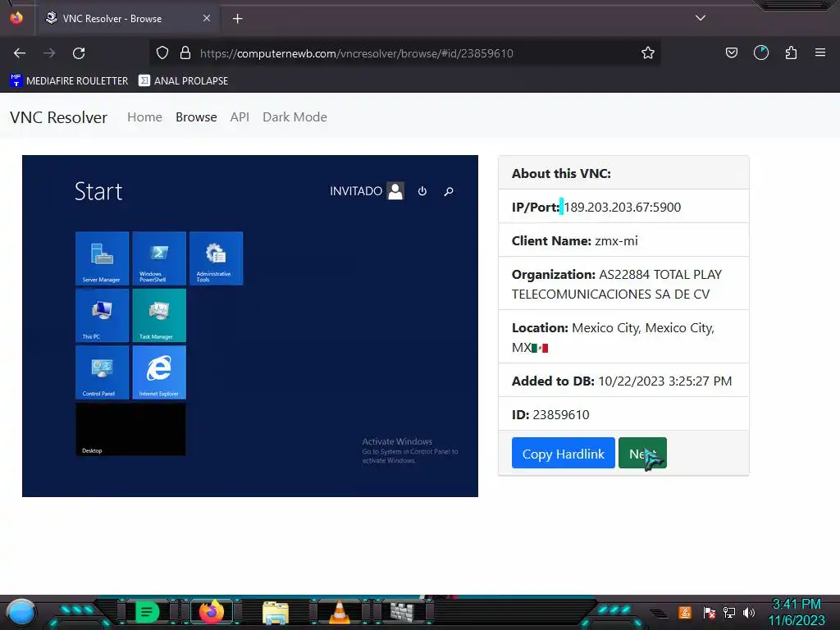
Task: Click the Task Manager tile in the preview
Action: coord(159,316)
